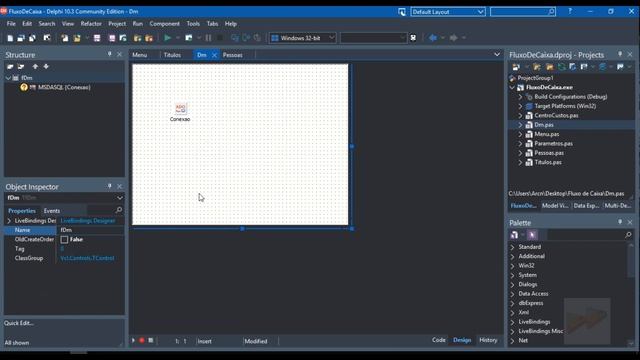The width and height of the screenshot is (640, 360).
Task: Pin the Palette panel
Action: [620, 222]
